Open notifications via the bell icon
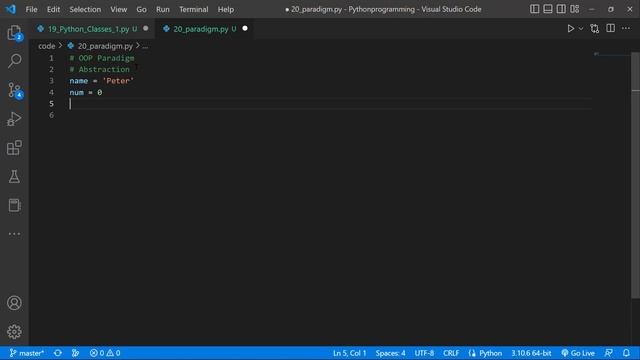This screenshot has width=640, height=360. pos(626,353)
